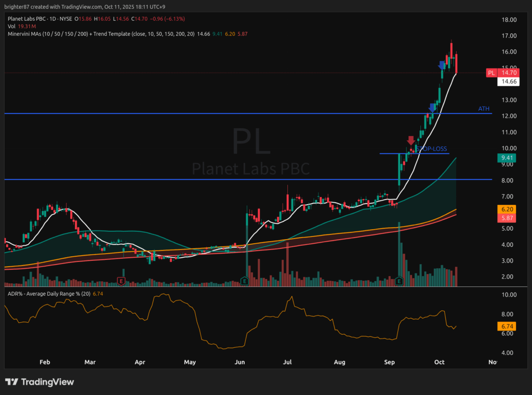
Task: Click the red PL symbol tag
Action: [491, 73]
